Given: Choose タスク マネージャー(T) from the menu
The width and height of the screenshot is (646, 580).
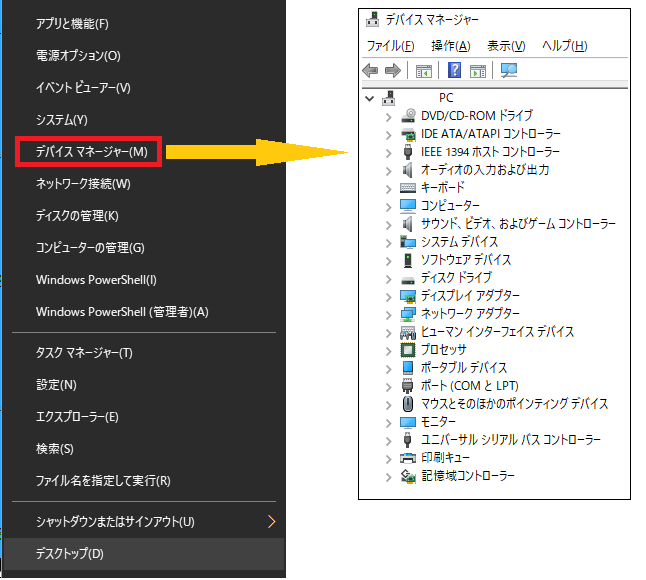Looking at the screenshot, I should [84, 352].
